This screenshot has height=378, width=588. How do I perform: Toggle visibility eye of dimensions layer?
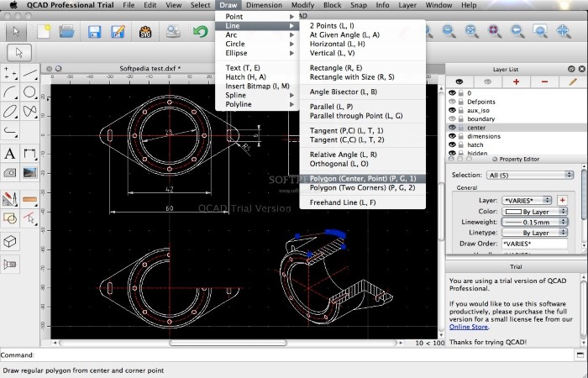pos(452,136)
